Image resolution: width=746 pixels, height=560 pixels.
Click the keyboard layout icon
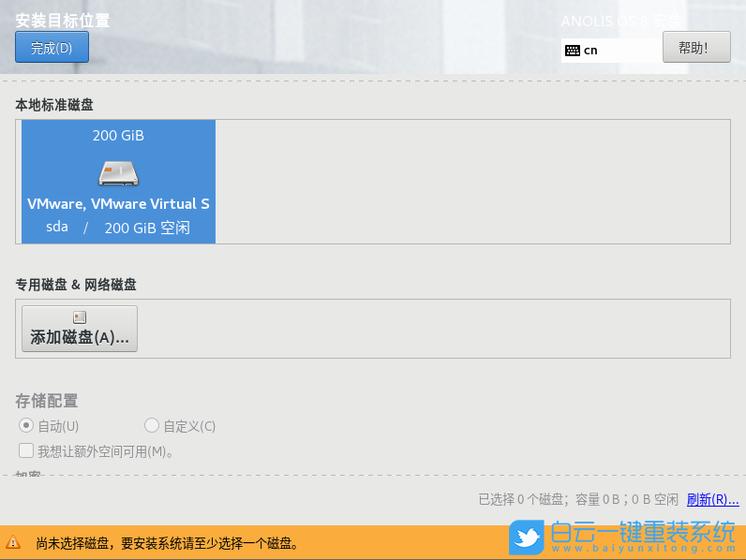point(572,51)
